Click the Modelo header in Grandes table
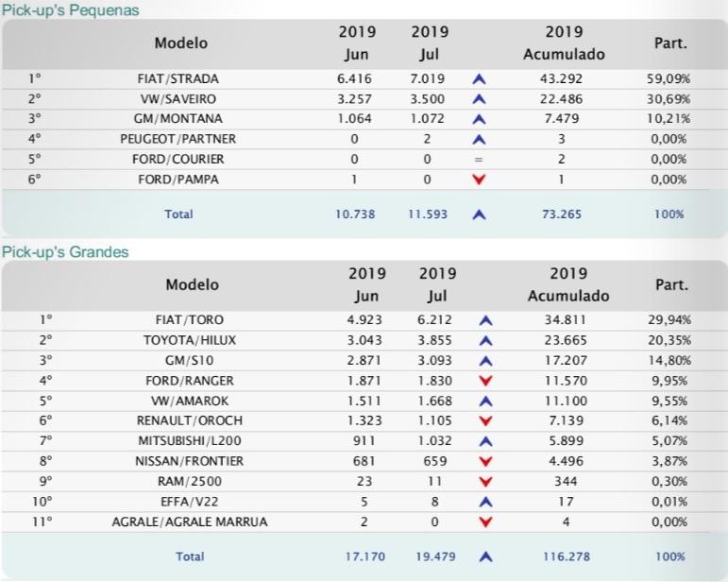 click(x=193, y=284)
